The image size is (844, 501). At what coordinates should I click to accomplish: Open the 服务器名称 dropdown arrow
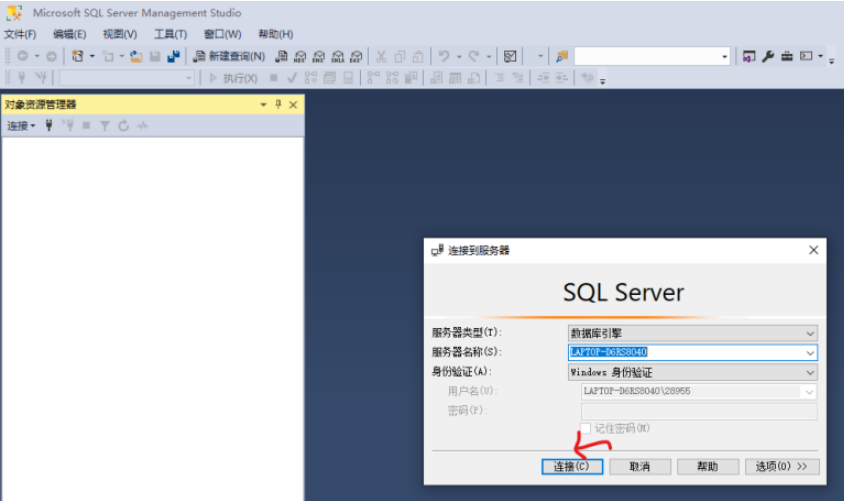(810, 353)
